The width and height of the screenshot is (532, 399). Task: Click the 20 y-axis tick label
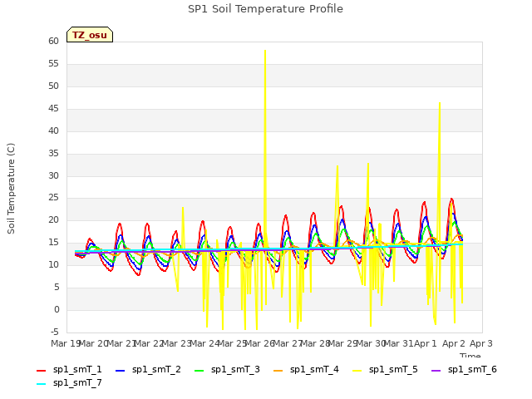[53, 220]
